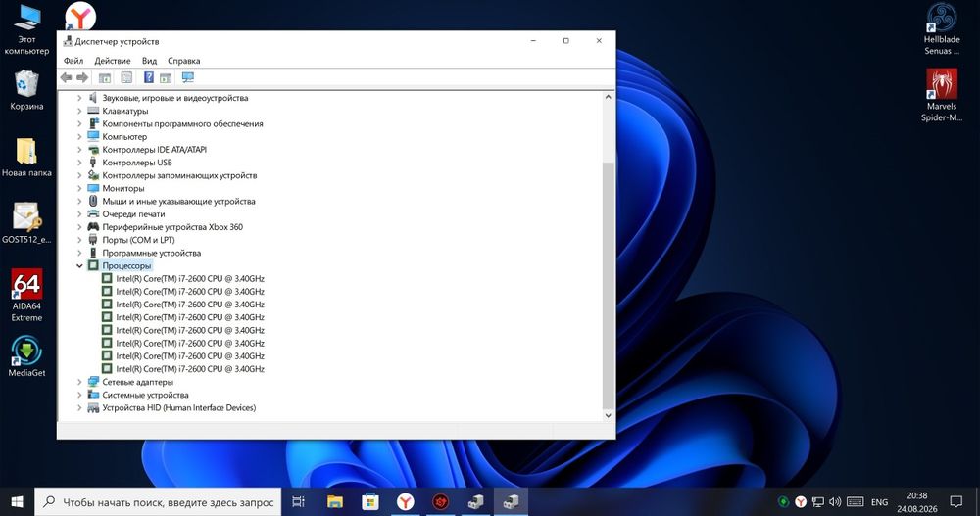980x516 pixels.
Task: Click the icon beside Устройства HID
Action: pos(93,408)
